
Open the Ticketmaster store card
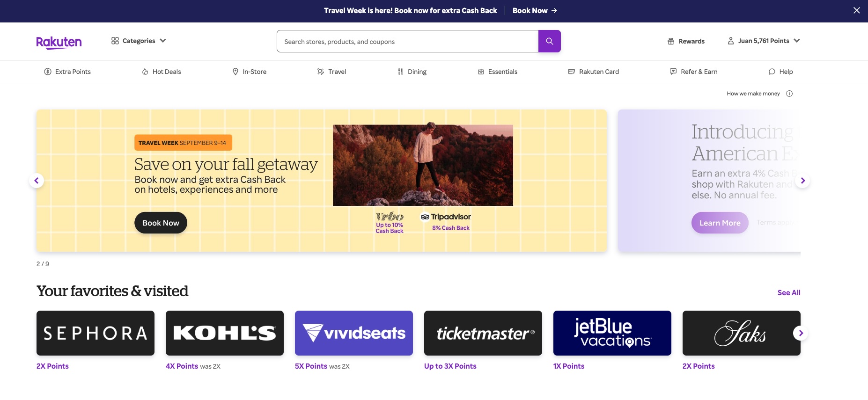(483, 333)
